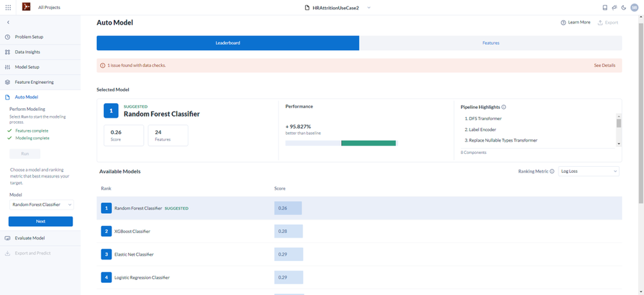Image resolution: width=644 pixels, height=295 pixels.
Task: Click the Pipeline Highlights scroll up arrow
Action: click(x=618, y=117)
